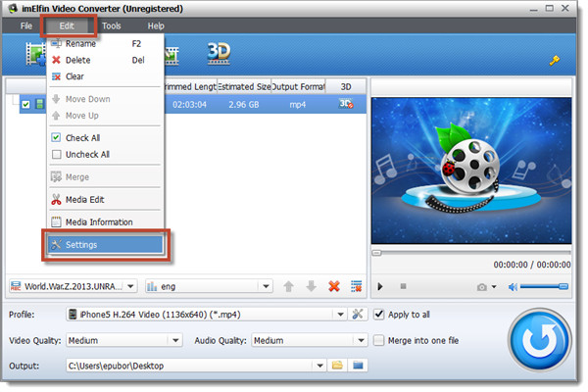Click the Estimated Size column header
This screenshot has width=588, height=392.
[244, 86]
